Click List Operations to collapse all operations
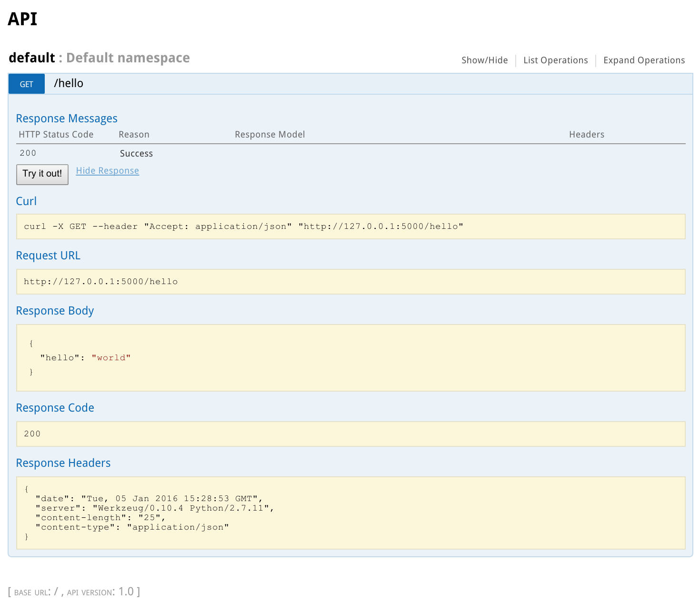The width and height of the screenshot is (700, 601). pyautogui.click(x=555, y=60)
